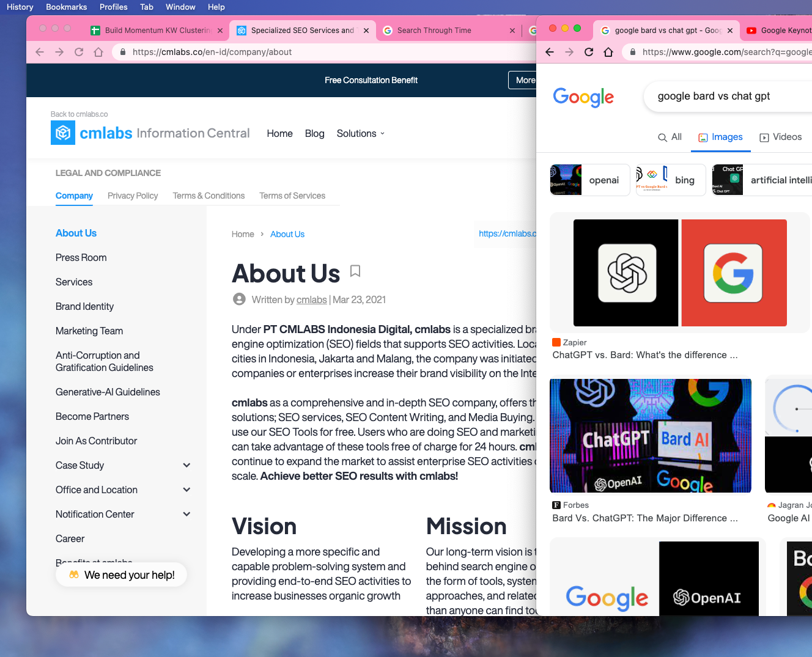The image size is (812, 657).
Task: Reload the Google search results page
Action: tap(589, 52)
